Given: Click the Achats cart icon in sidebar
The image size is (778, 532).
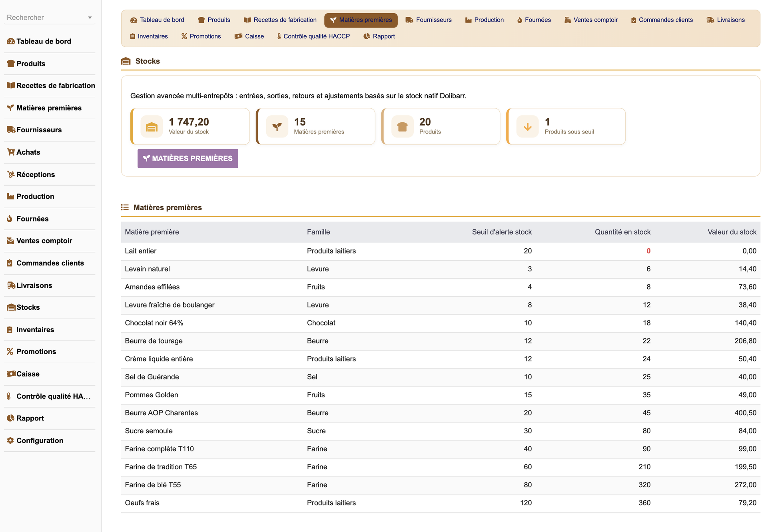Looking at the screenshot, I should tap(11, 152).
